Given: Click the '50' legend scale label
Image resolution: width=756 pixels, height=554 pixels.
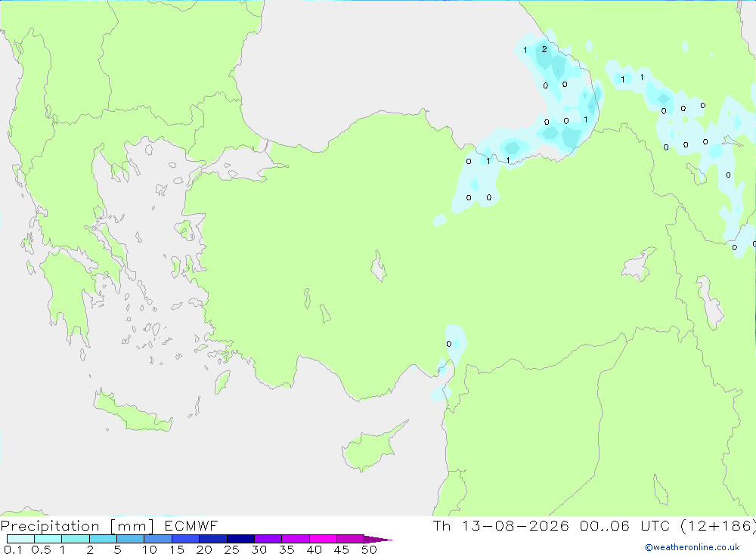Looking at the screenshot, I should click(369, 549).
